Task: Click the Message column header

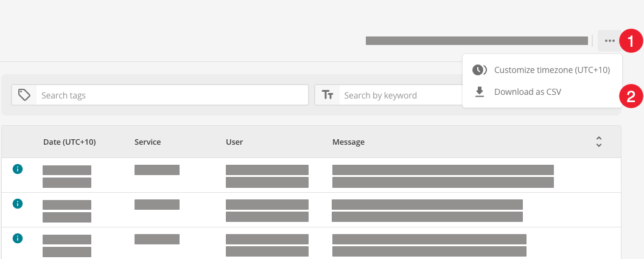Action: point(348,142)
